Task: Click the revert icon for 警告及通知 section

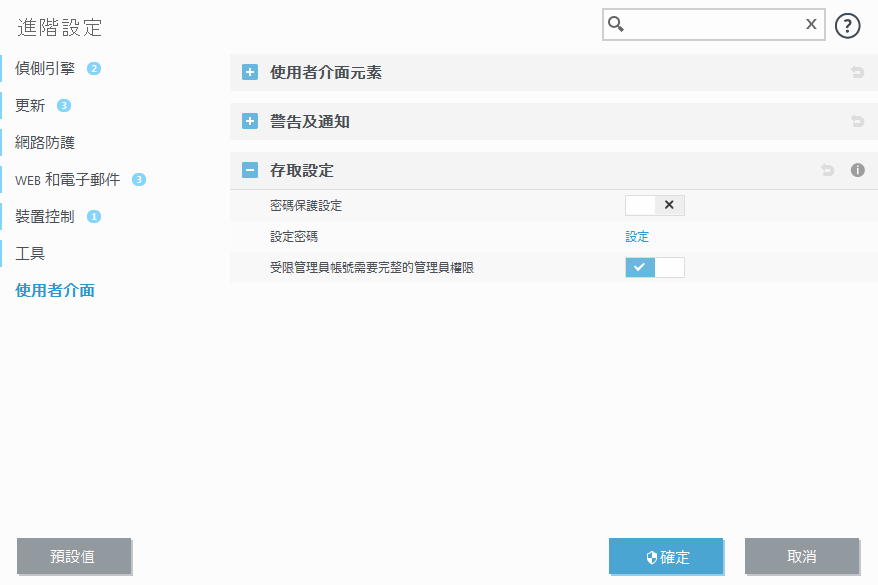Action: coord(856,121)
